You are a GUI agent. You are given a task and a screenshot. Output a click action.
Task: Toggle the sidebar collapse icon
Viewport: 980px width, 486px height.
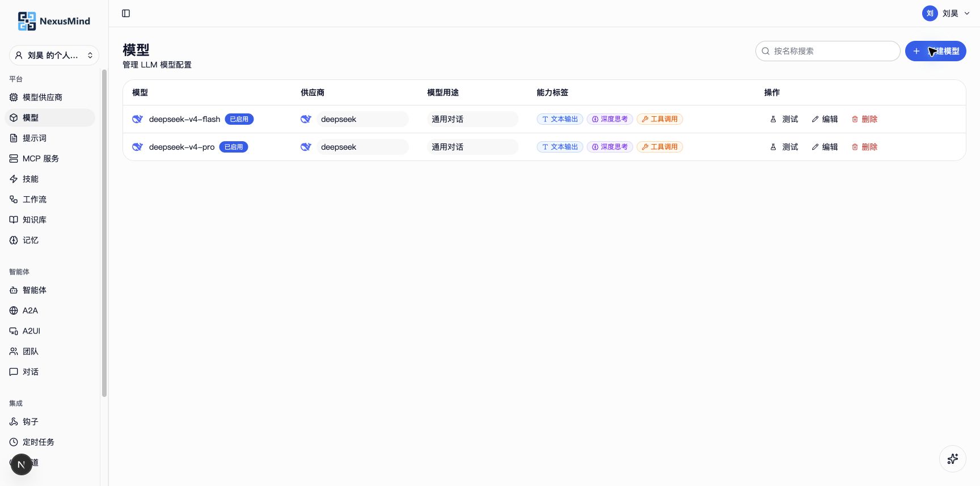point(126,14)
